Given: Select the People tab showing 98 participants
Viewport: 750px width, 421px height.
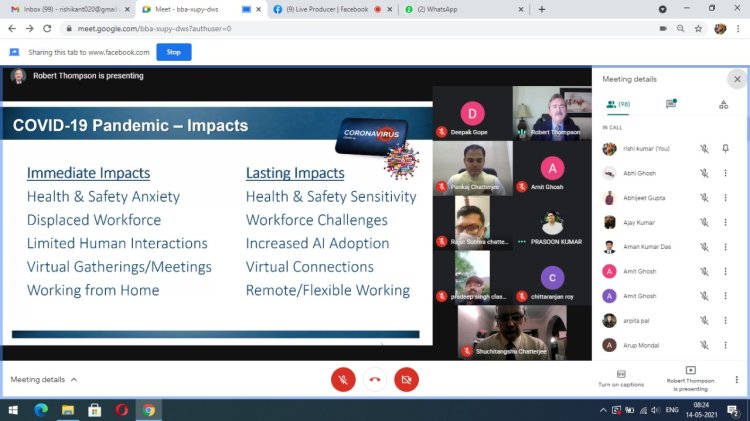Looking at the screenshot, I should 617,104.
